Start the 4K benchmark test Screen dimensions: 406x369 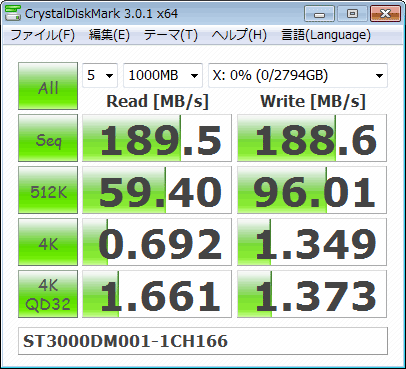[48, 242]
